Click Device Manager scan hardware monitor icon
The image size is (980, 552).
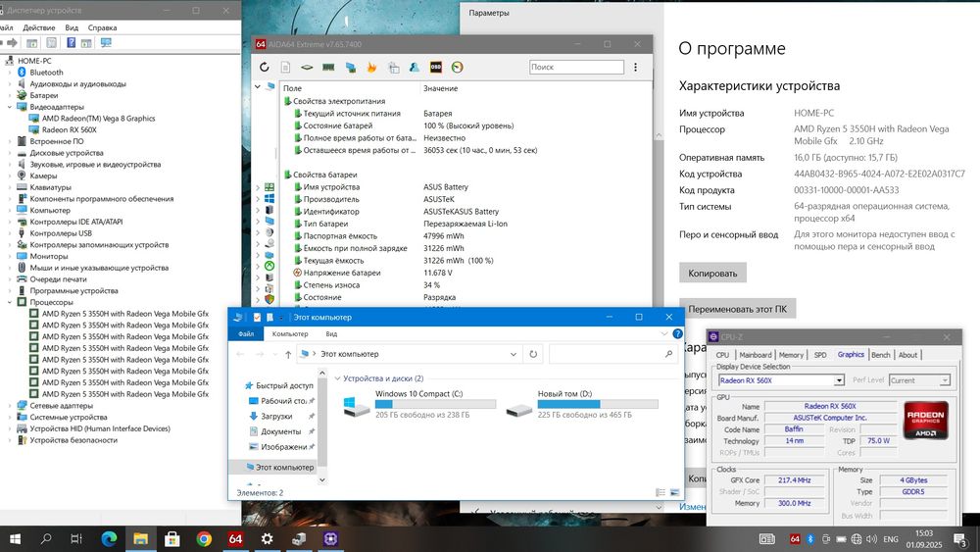pos(106,42)
